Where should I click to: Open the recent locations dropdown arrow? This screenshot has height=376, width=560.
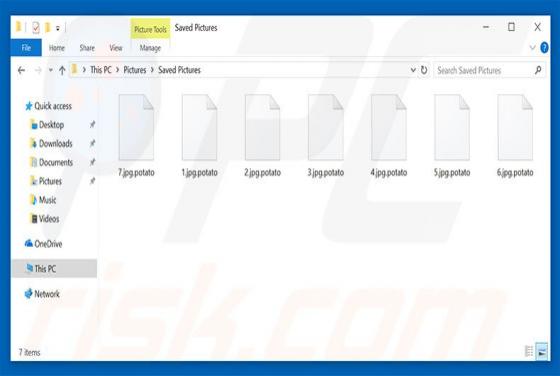click(x=50, y=70)
